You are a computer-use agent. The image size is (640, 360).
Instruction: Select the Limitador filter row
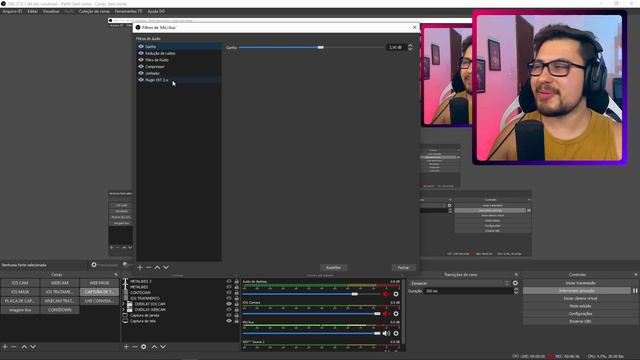click(x=179, y=73)
